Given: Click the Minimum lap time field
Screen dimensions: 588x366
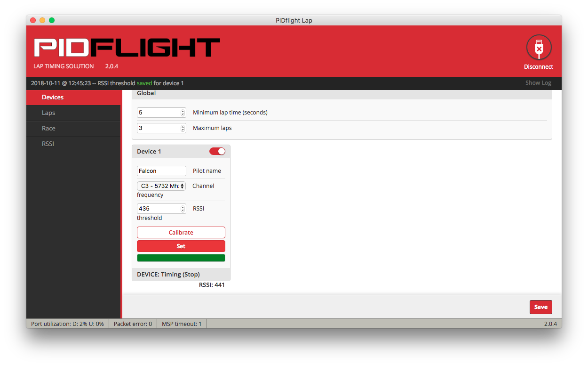Looking at the screenshot, I should 158,113.
